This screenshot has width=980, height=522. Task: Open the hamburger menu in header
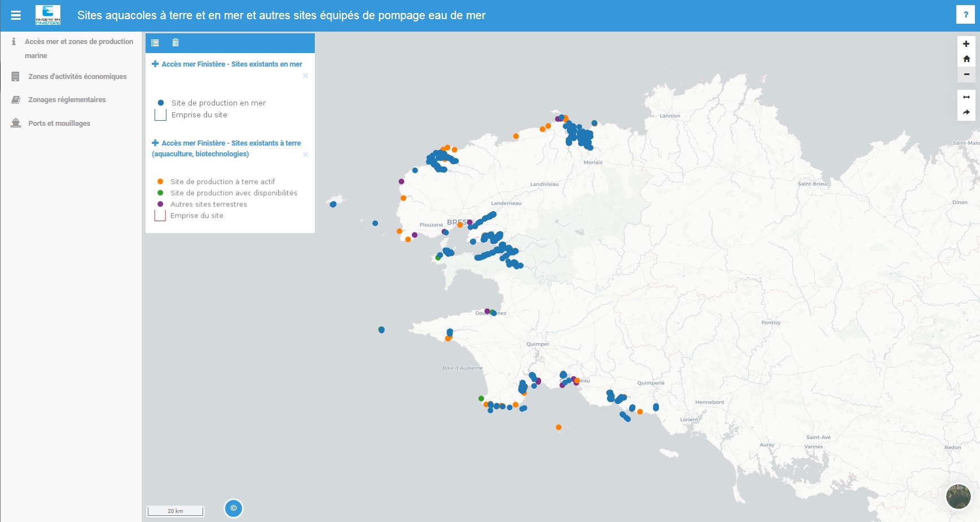point(16,15)
